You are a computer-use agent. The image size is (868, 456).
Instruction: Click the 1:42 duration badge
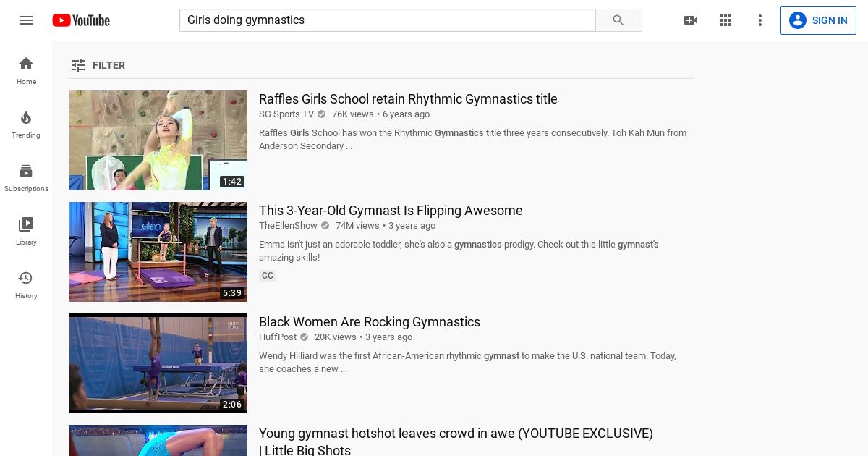tap(232, 182)
